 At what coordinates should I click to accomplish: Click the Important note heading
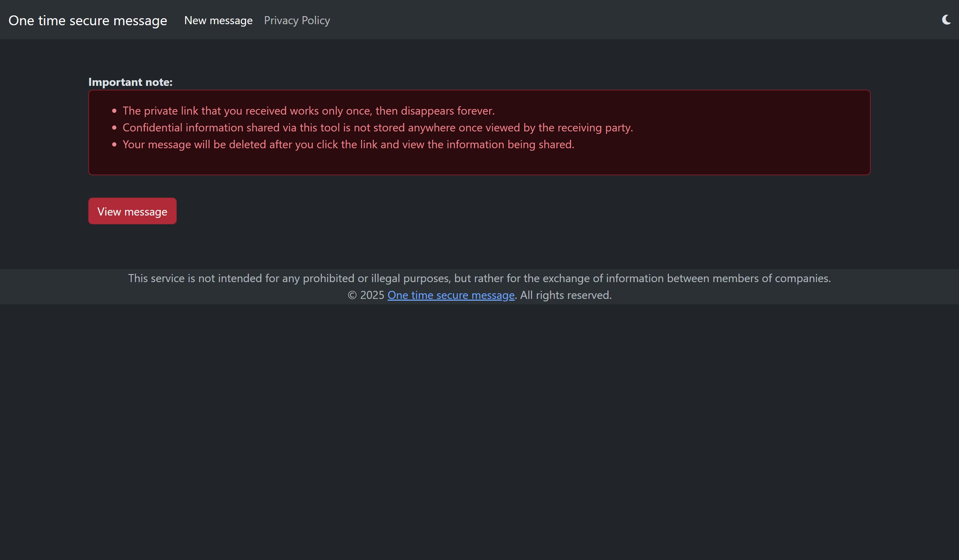click(130, 82)
